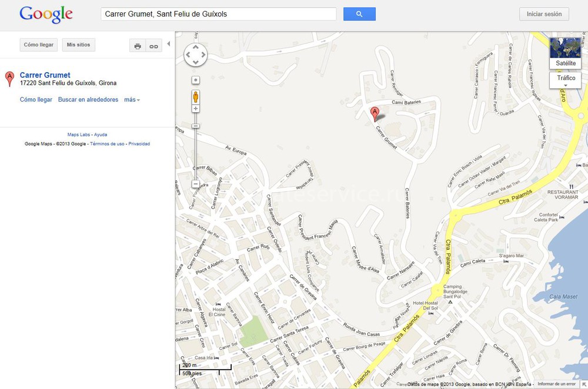Click the print icon in the sidebar
This screenshot has width=588, height=389.
(138, 46)
